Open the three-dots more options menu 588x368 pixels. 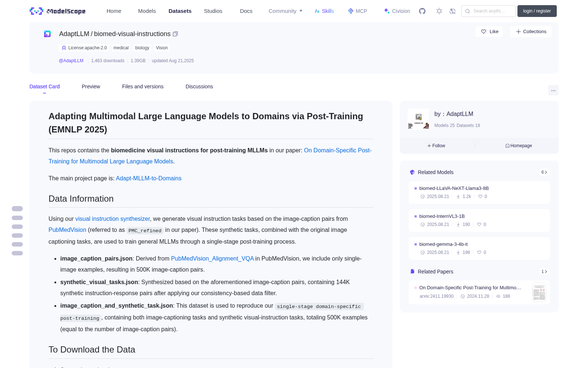point(553,90)
